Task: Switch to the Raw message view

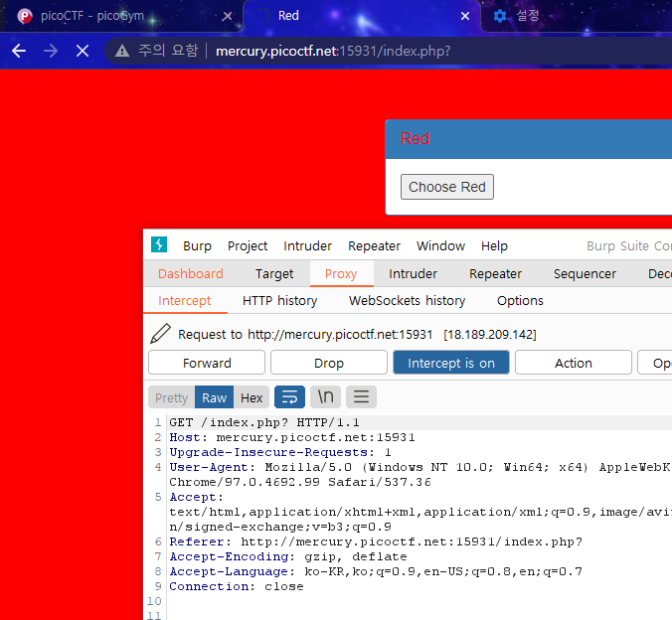Action: coord(215,397)
